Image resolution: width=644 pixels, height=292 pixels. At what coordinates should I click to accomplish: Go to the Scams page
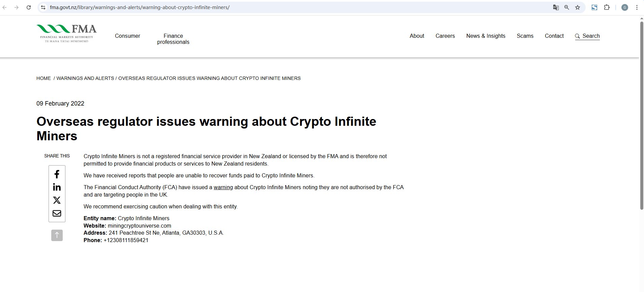[x=525, y=36]
